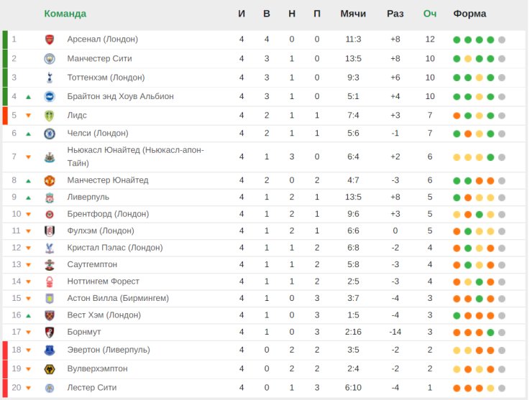Viewport: 532px width, 400px height.
Task: Click the Tottenham crest icon
Action: (50, 78)
